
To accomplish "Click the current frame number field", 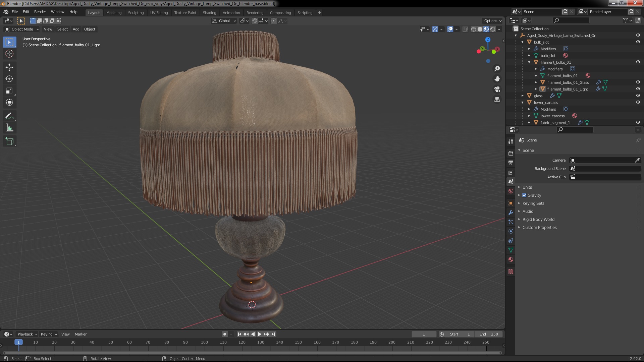I will [424, 334].
